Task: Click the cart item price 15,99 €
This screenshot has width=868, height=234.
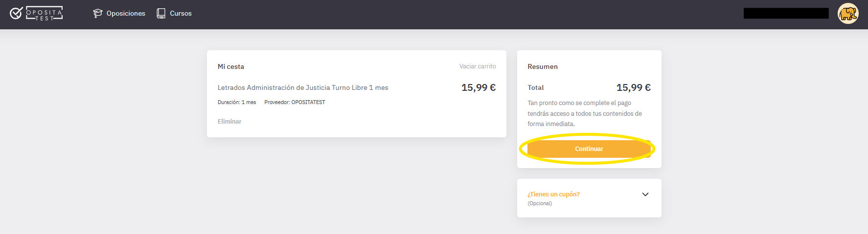Action: point(479,87)
